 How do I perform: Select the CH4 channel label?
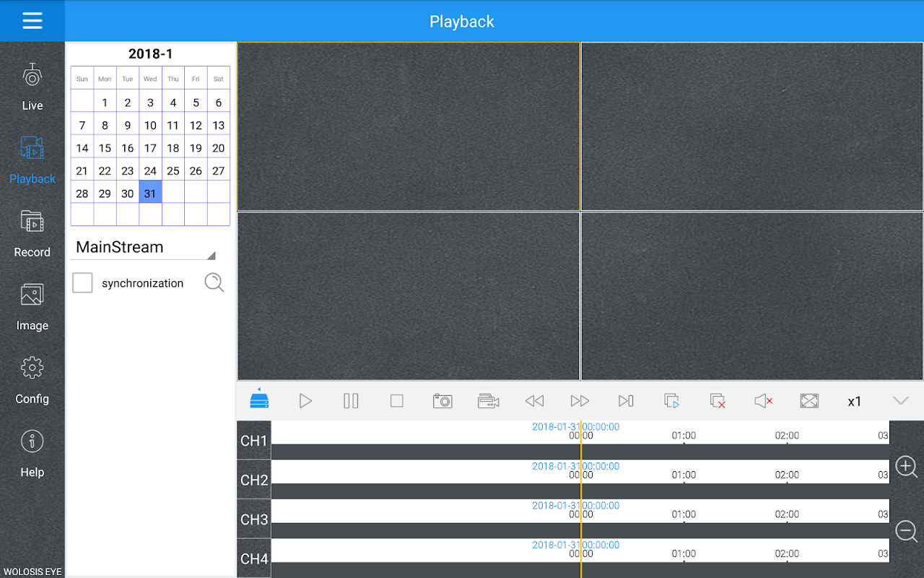(x=254, y=558)
